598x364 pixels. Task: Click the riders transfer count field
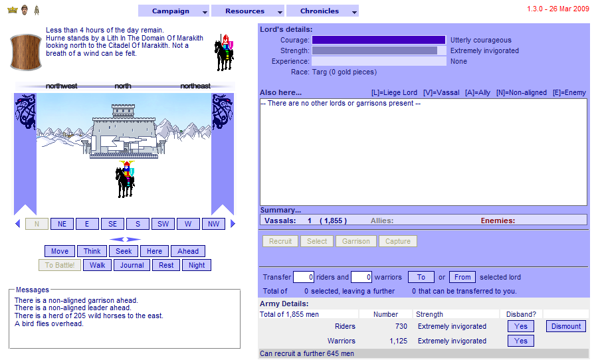[x=303, y=277]
